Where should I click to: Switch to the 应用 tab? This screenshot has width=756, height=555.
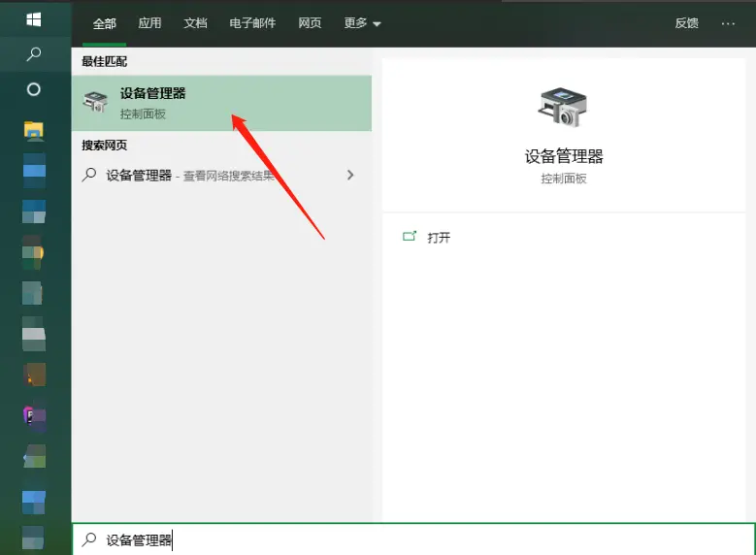(x=149, y=22)
